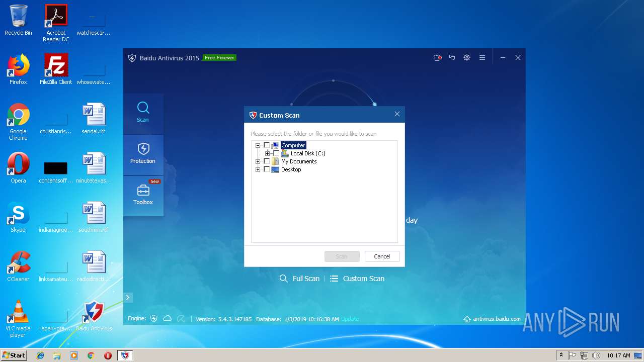Open the Protection section
Viewport: 644px width, 362px height.
(x=143, y=154)
